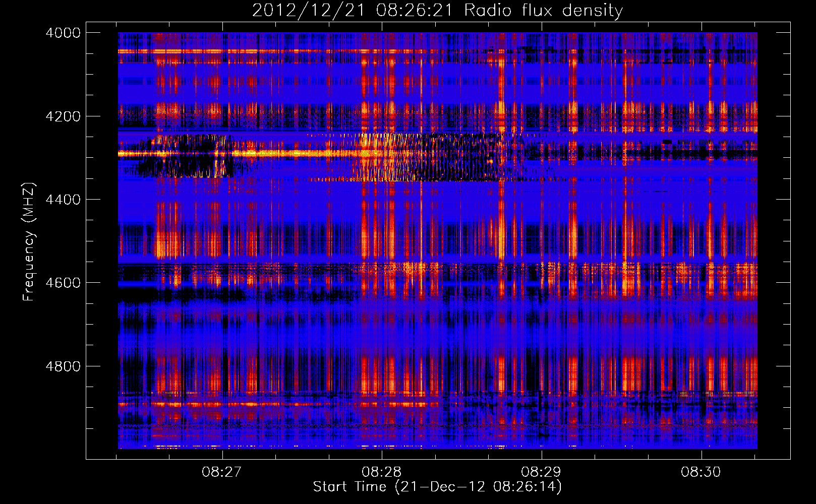
Task: Click the 08:30 time axis label
Action: (701, 472)
